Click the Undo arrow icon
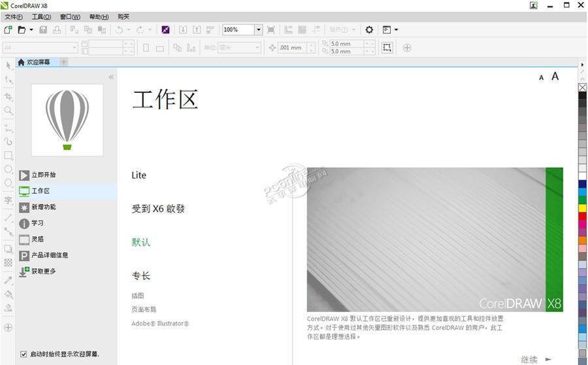This screenshot has height=365, width=588. point(119,29)
